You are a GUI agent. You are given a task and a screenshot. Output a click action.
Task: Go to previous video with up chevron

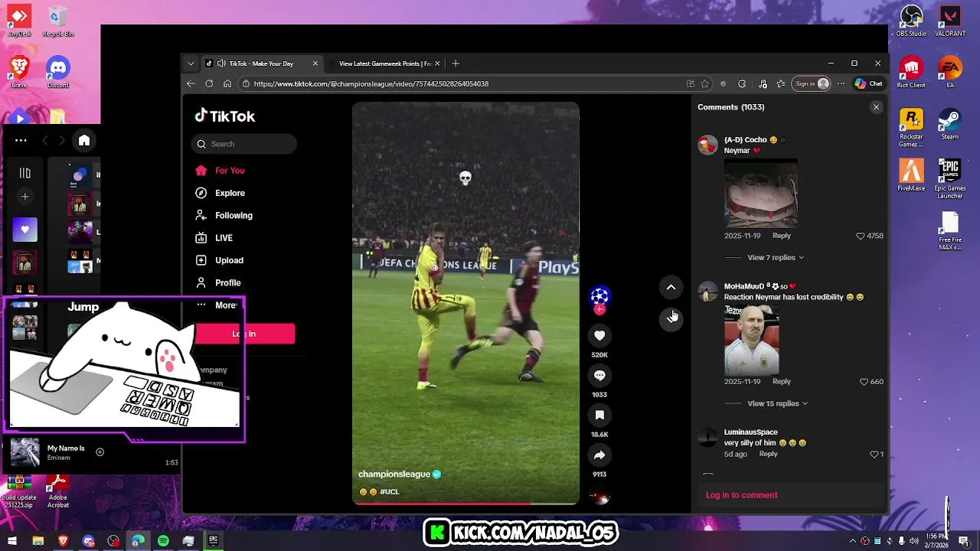[x=671, y=287]
